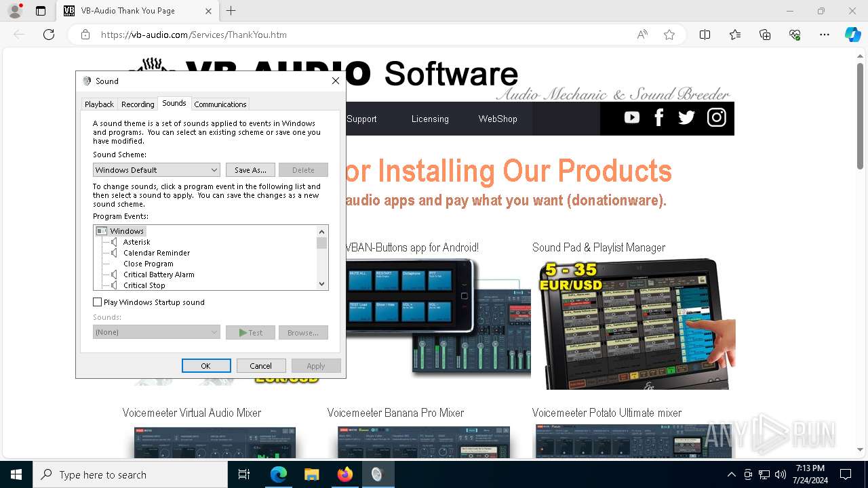Enable Play Windows Startup sound checkbox
The height and width of the screenshot is (488, 868).
98,302
